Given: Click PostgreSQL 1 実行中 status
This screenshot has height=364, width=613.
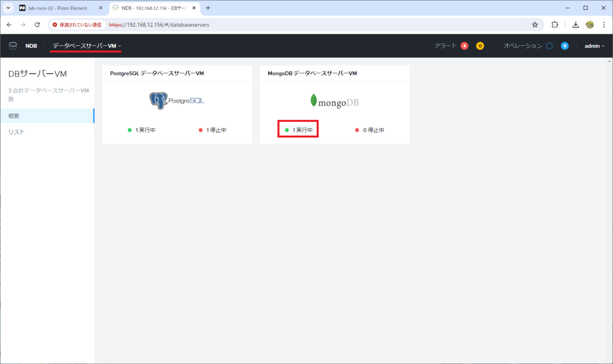Looking at the screenshot, I should point(142,130).
